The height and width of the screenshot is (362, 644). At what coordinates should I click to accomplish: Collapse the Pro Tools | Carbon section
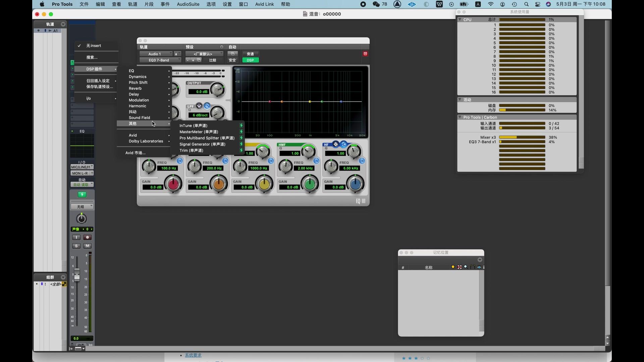tap(460, 117)
